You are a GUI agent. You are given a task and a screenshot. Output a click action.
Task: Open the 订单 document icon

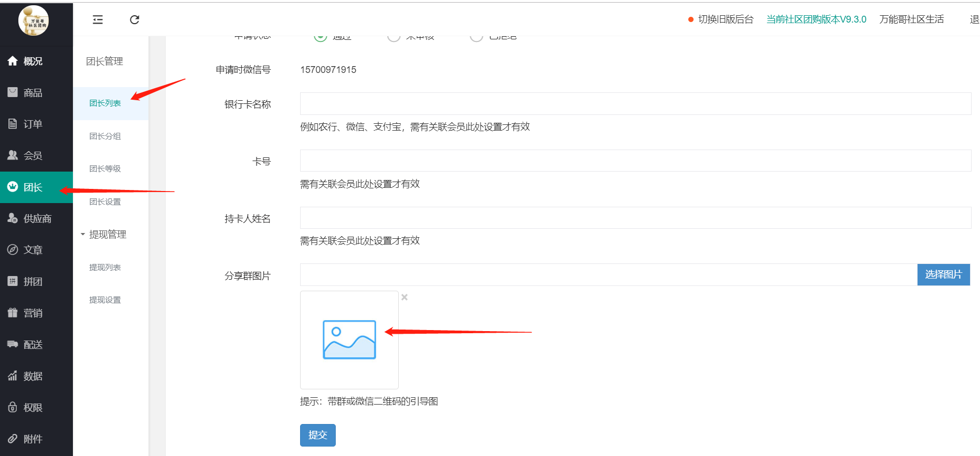(13, 124)
